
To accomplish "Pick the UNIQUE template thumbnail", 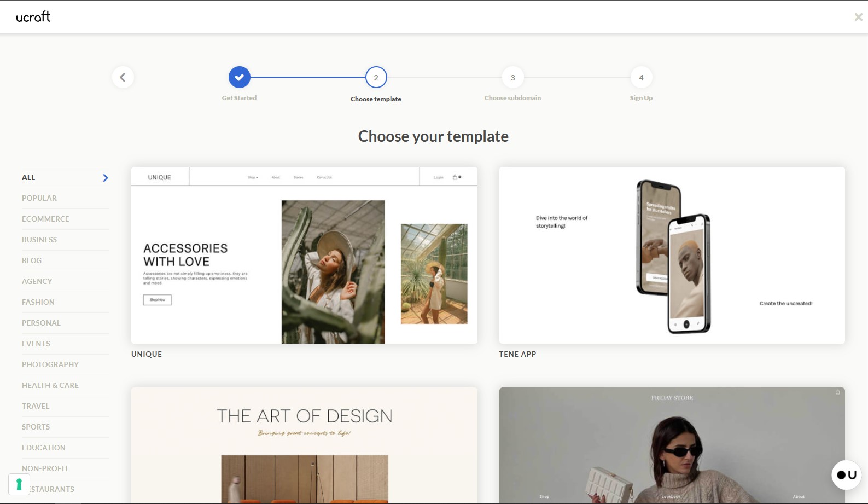I will point(304,255).
